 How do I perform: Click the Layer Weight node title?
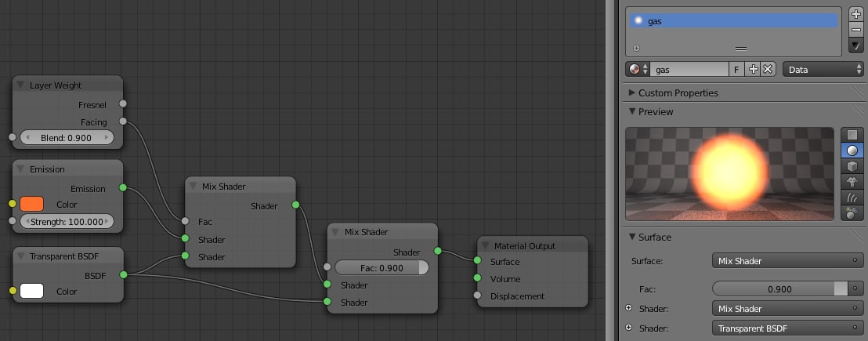(x=56, y=85)
